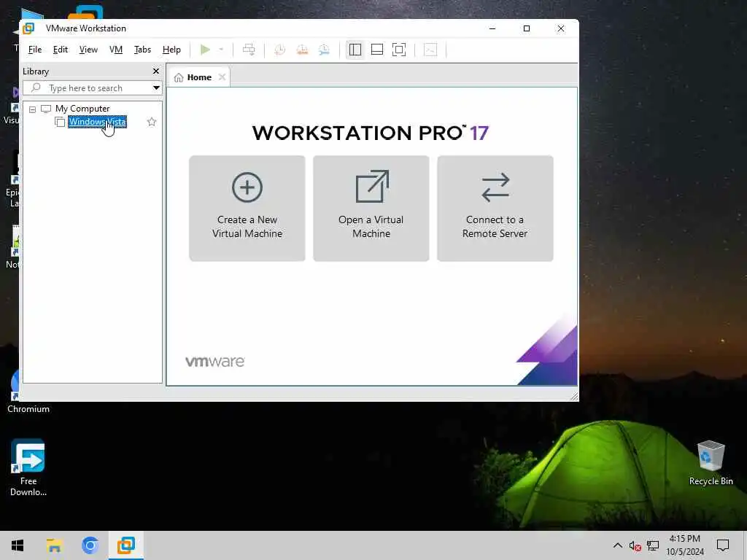Open the Help menu

coord(171,50)
